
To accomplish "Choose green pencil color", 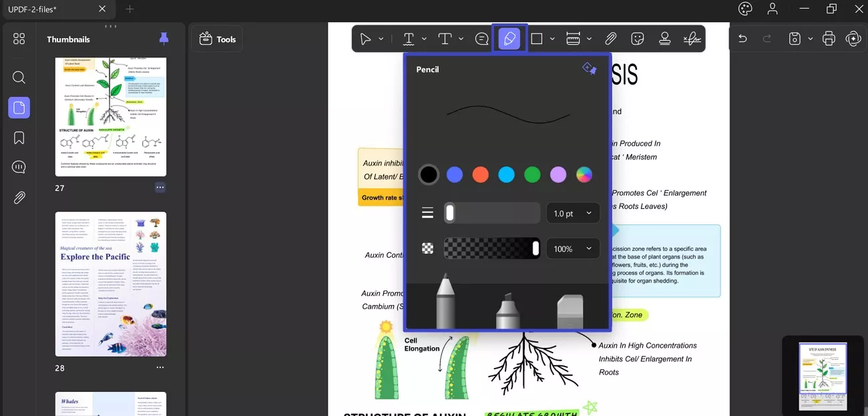I will click(532, 175).
